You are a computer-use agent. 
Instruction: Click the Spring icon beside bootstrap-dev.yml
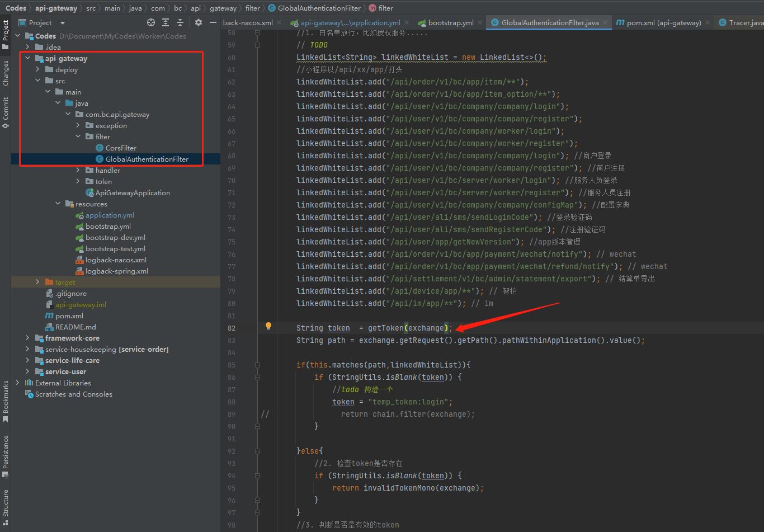coord(79,237)
